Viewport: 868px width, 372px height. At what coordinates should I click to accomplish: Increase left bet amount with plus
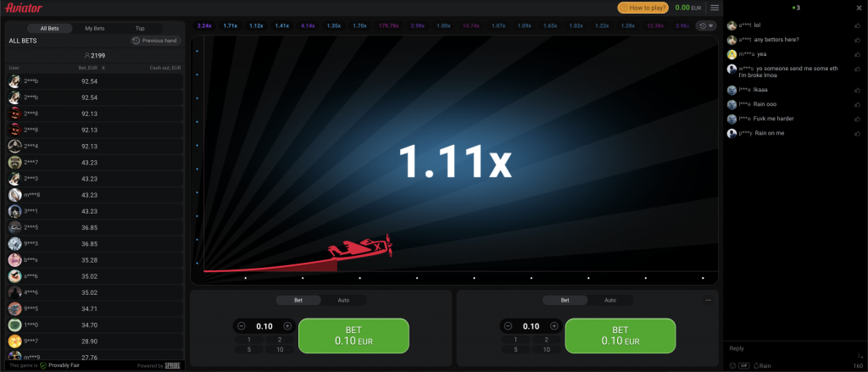(287, 326)
